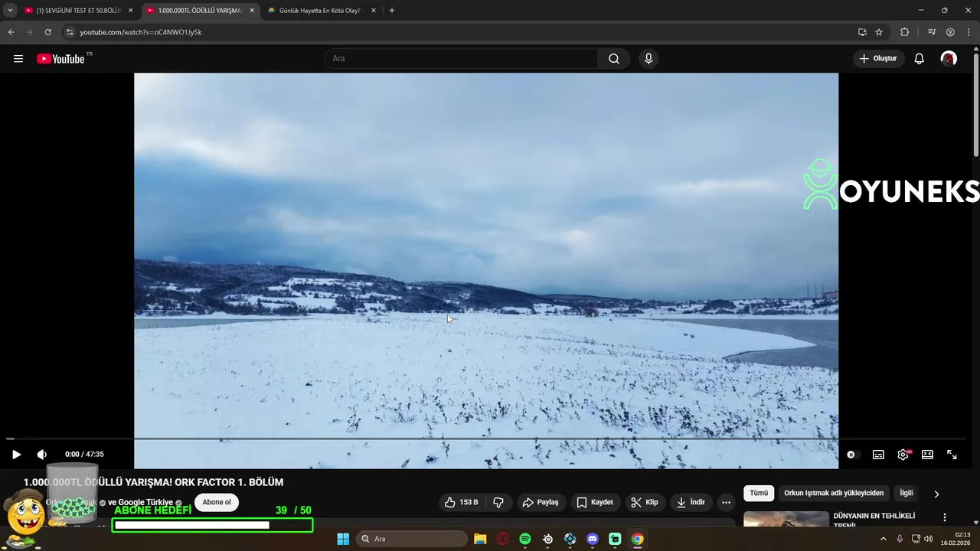The height and width of the screenshot is (551, 980).
Task: Close the SEVGİLİNİ TEST ET tab
Action: [130, 11]
